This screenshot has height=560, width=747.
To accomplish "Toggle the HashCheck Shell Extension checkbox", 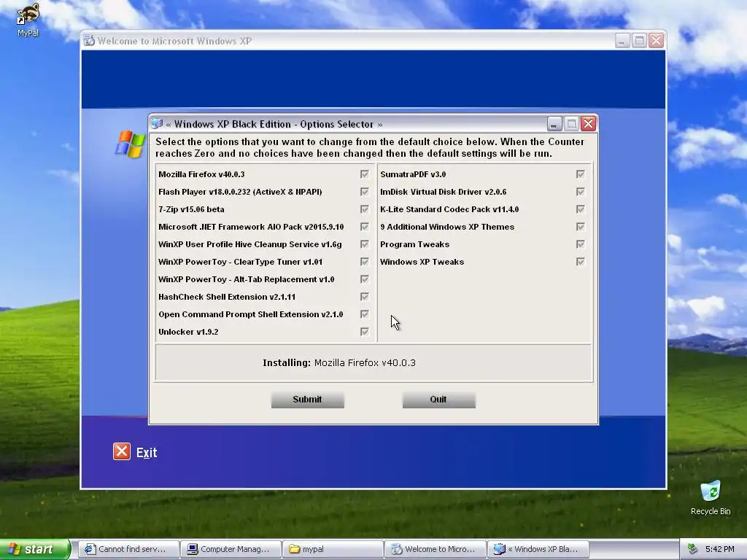I will (x=365, y=297).
